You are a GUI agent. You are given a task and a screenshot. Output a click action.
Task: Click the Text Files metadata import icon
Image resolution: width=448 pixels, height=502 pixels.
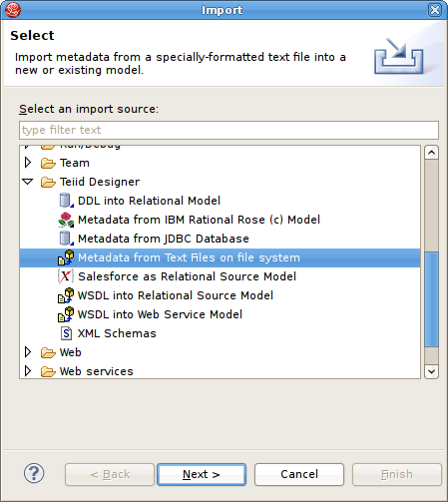[66, 257]
